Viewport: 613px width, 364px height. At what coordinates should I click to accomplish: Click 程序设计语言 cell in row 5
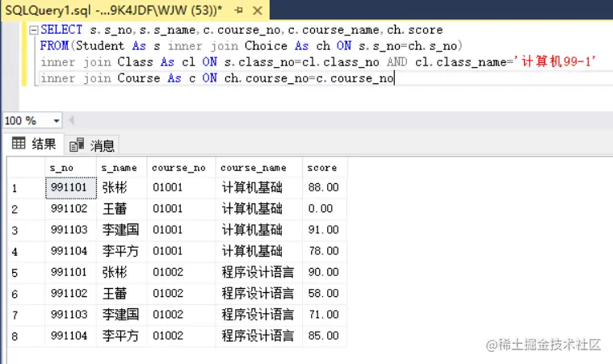(258, 272)
